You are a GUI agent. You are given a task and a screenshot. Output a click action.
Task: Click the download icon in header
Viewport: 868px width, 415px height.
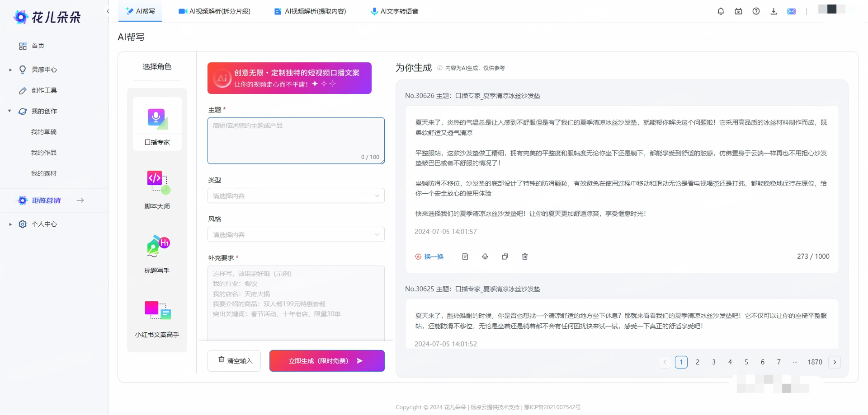(x=774, y=11)
